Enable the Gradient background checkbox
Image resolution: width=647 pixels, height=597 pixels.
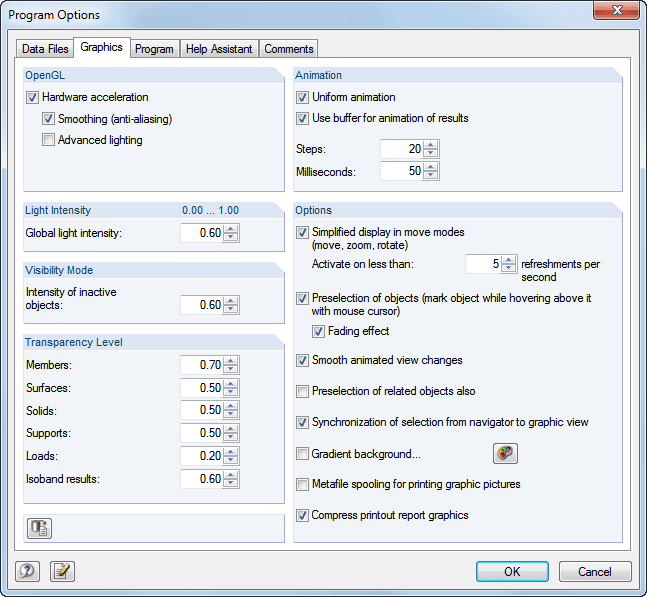[x=302, y=454]
